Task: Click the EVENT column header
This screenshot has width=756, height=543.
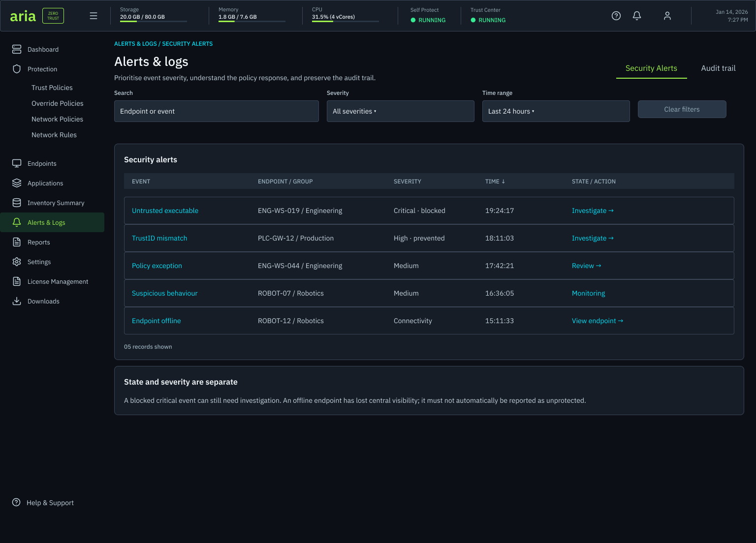Action: [141, 181]
